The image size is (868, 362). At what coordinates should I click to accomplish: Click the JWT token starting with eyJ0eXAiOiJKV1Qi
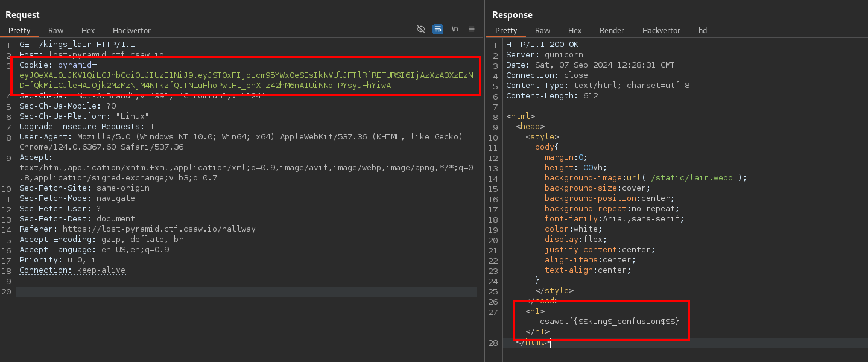(x=246, y=80)
